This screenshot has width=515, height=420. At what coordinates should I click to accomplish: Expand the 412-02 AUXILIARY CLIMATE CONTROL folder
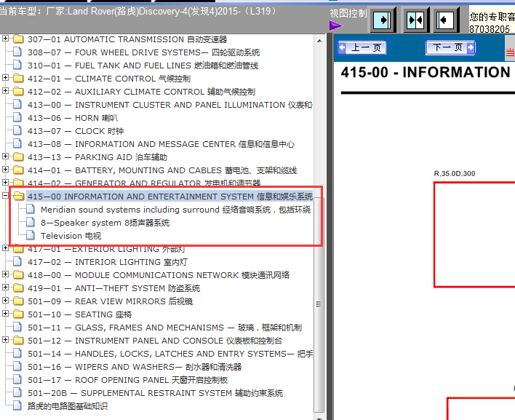(x=5, y=91)
